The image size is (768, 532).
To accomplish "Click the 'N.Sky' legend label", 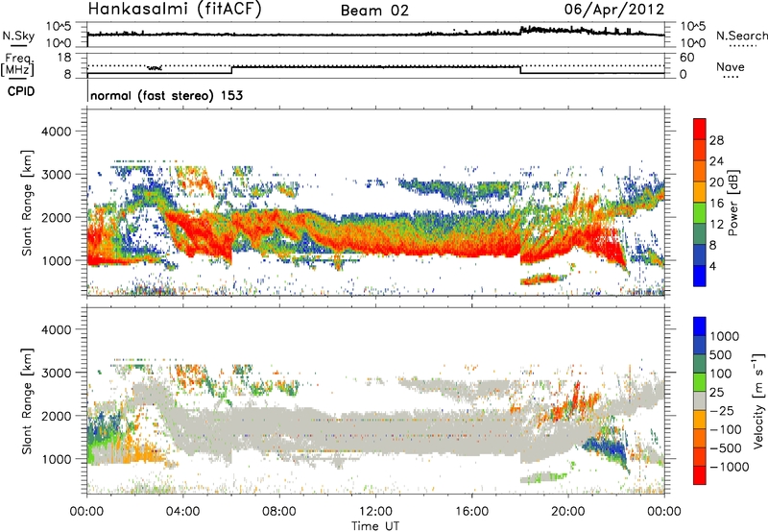I will pyautogui.click(x=18, y=36).
